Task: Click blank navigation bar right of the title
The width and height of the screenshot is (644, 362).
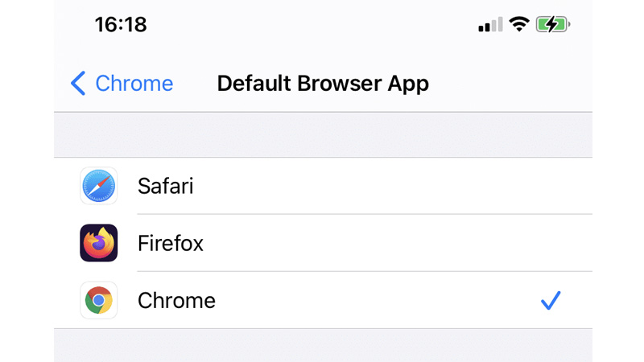Action: tap(515, 83)
